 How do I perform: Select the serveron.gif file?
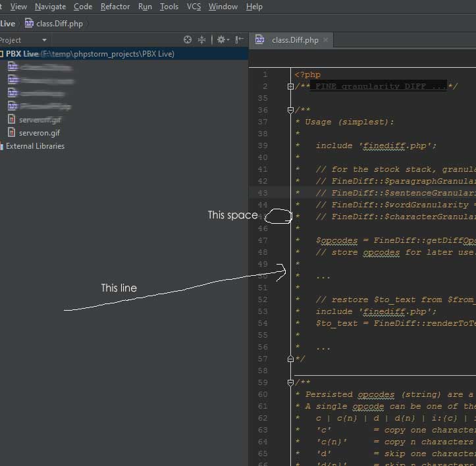[40, 133]
